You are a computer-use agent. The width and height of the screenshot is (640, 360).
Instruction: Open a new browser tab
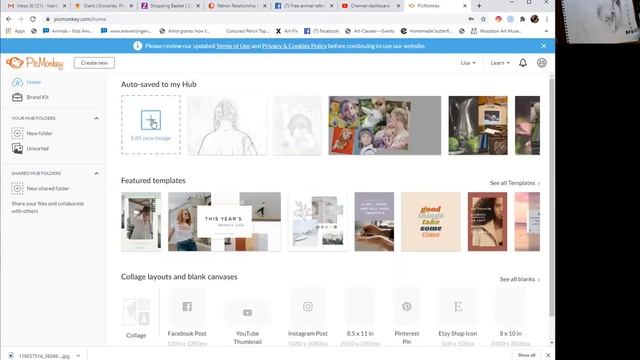479,6
